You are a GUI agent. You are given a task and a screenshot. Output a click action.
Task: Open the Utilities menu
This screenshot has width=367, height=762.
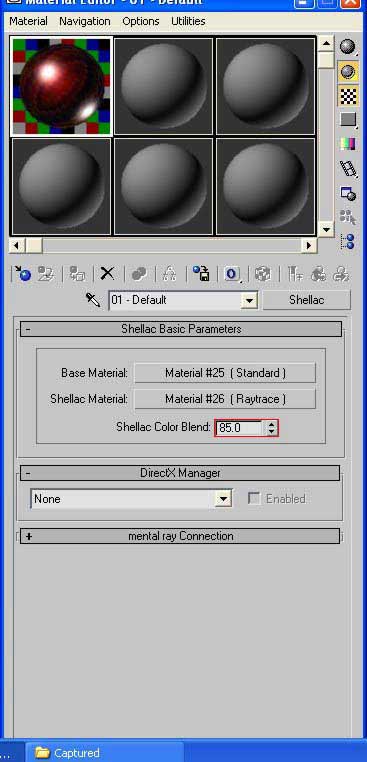pyautogui.click(x=188, y=21)
